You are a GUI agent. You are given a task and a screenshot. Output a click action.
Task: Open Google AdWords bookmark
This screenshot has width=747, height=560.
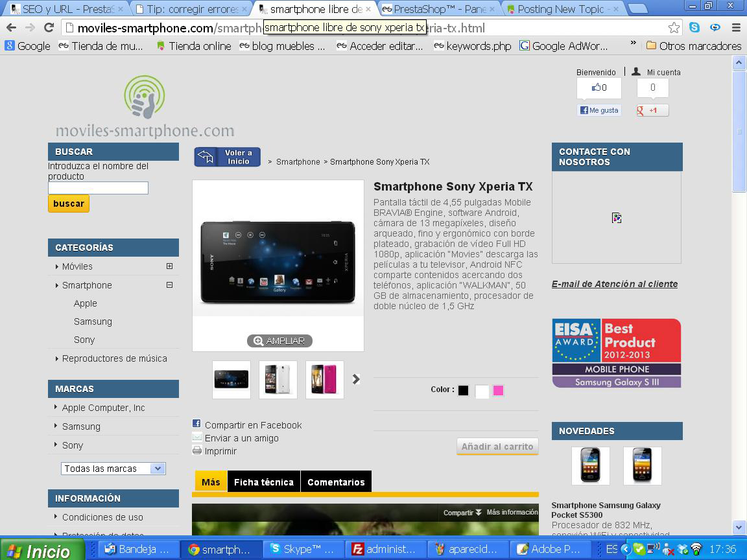[563, 46]
